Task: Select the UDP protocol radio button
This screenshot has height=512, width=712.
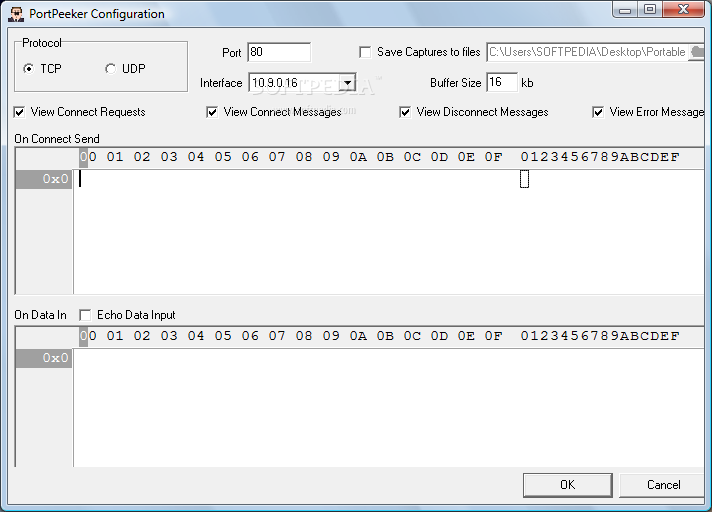Action: [110, 69]
